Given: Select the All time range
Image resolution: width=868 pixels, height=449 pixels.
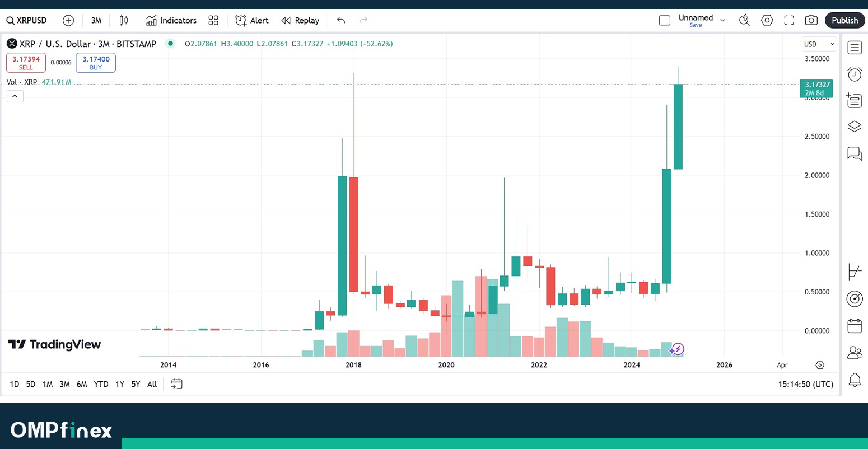Looking at the screenshot, I should tap(152, 384).
